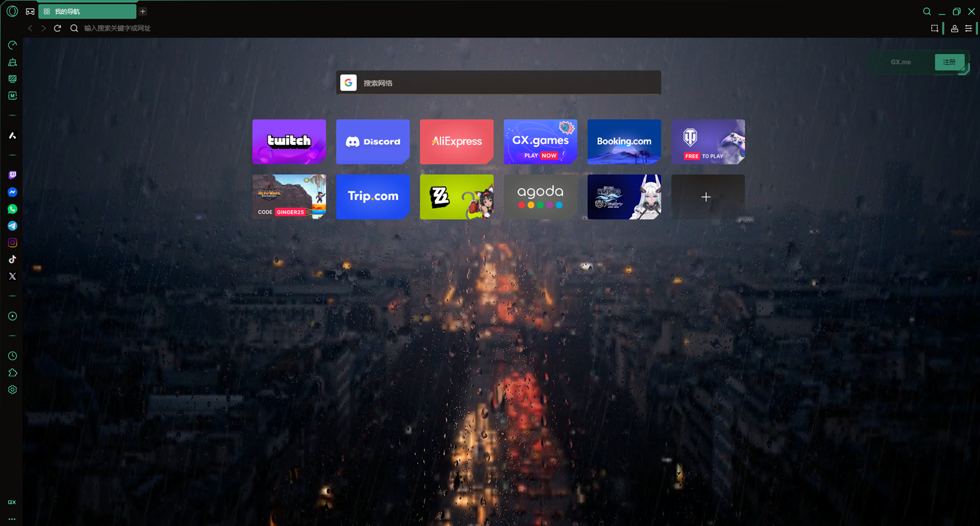Reload the current page
This screenshot has height=526, width=980.
(x=57, y=28)
